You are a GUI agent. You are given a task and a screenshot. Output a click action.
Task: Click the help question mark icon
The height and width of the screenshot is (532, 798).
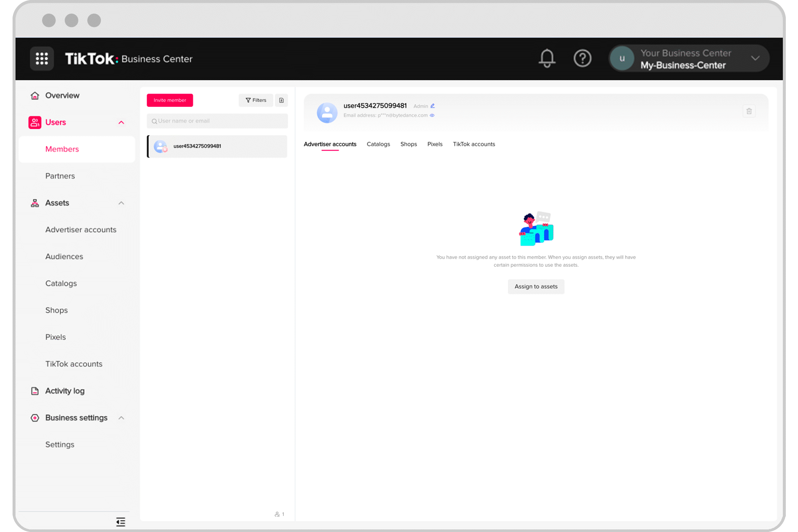point(582,58)
